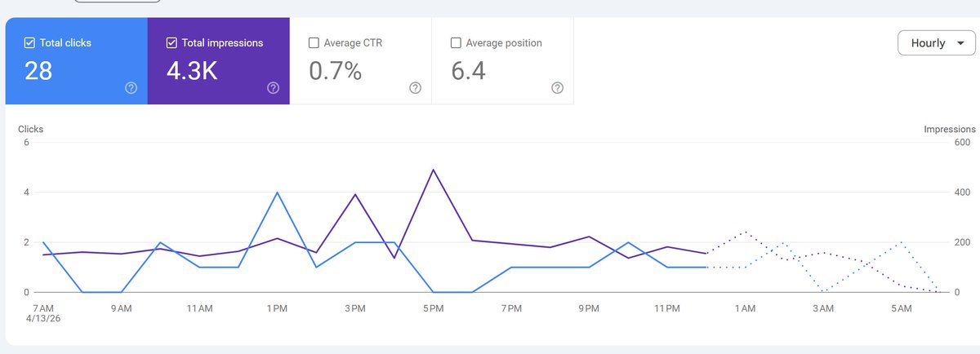Uncheck the Total impressions checkbox
This screenshot has height=354, width=980.
(171, 43)
